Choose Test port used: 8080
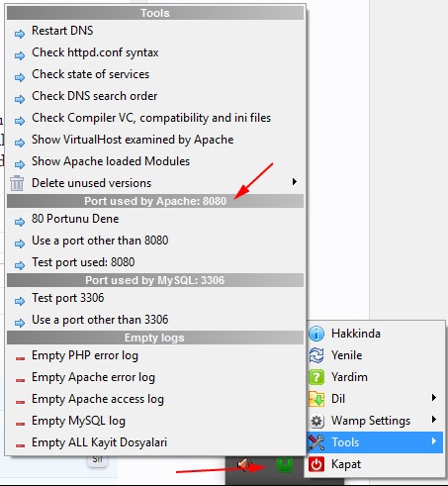448x486 pixels. pos(155,262)
